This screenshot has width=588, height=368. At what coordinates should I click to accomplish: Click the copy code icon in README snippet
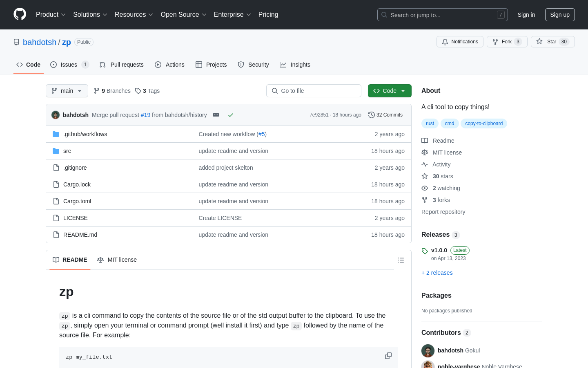coord(388,356)
